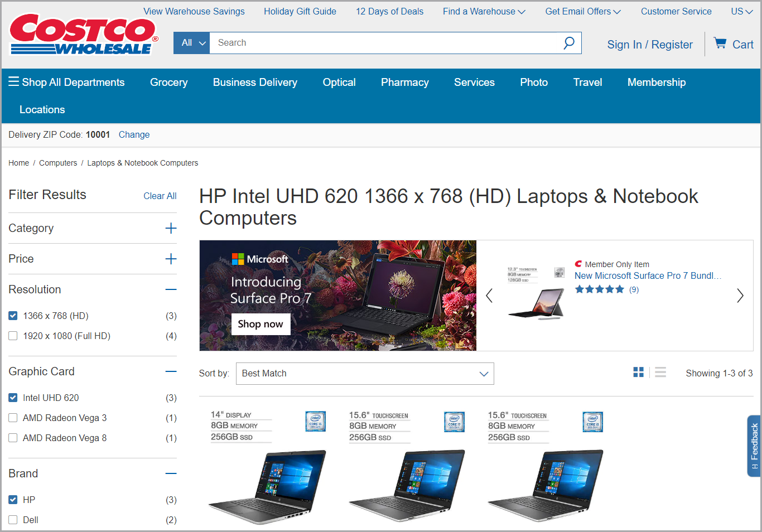Open the shopping cart icon
The height and width of the screenshot is (532, 762).
point(720,43)
